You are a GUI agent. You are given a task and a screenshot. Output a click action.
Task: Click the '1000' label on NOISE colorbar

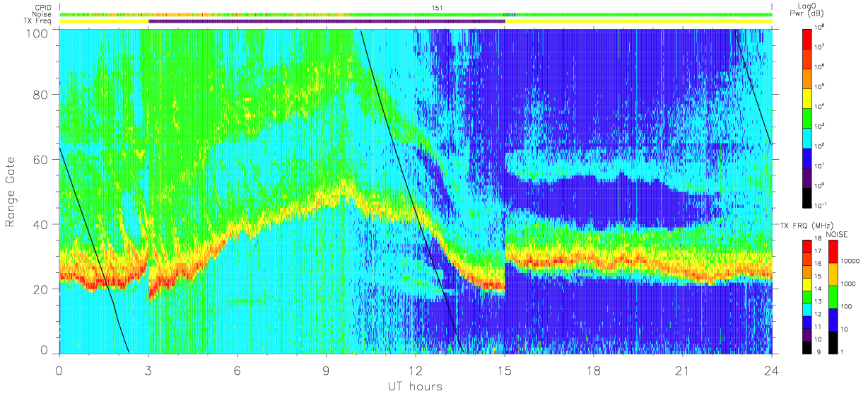848,284
